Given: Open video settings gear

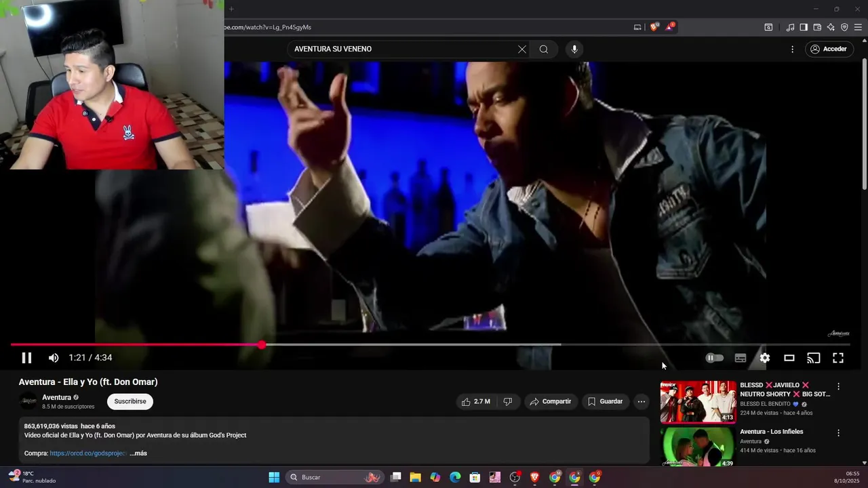Looking at the screenshot, I should 765,358.
